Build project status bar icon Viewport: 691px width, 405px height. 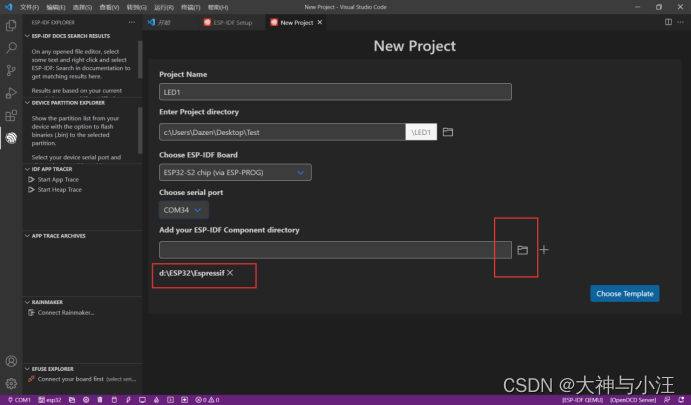pos(114,400)
